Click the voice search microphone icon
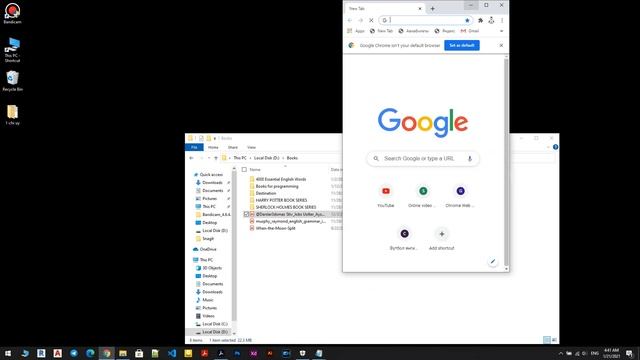Image resolution: width=640 pixels, height=360 pixels. point(470,158)
